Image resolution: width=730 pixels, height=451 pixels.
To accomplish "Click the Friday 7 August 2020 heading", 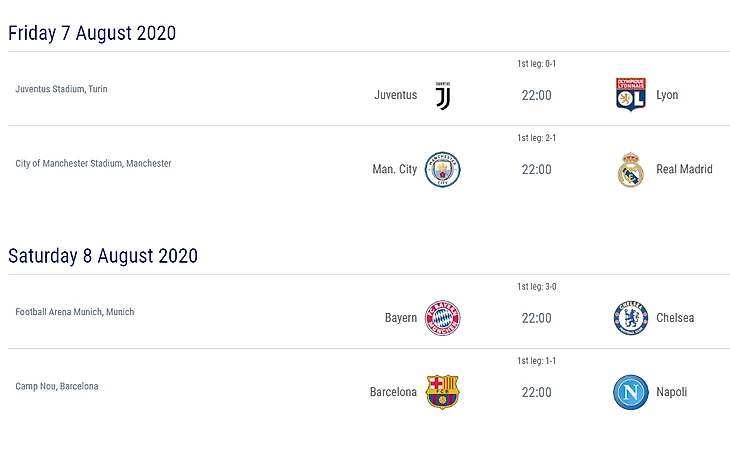I will pos(92,33).
